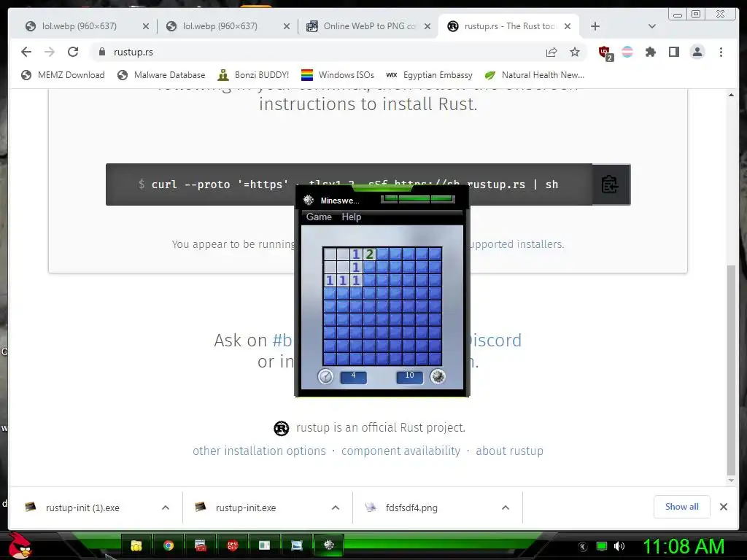The height and width of the screenshot is (560, 747).
Task: Switch to Online WebP to PNG tab
Action: point(369,26)
